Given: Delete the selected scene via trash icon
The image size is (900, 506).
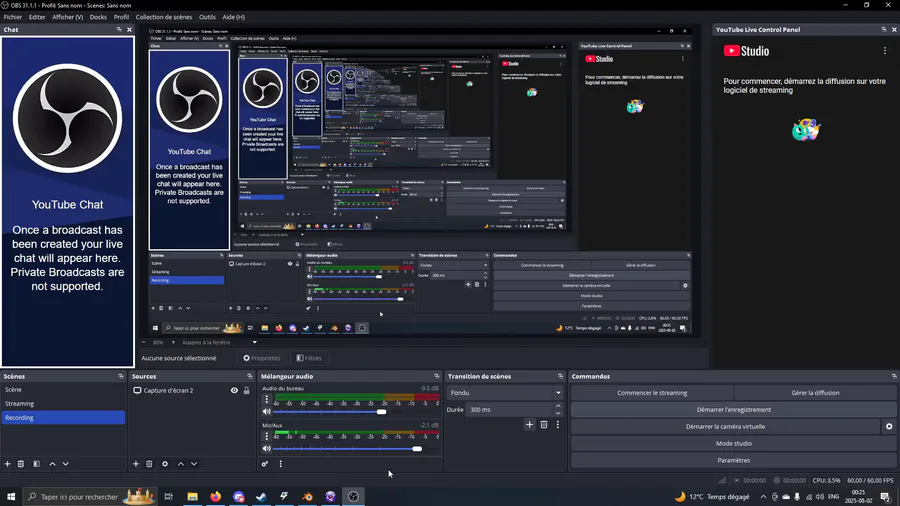Looking at the screenshot, I should coord(21,464).
